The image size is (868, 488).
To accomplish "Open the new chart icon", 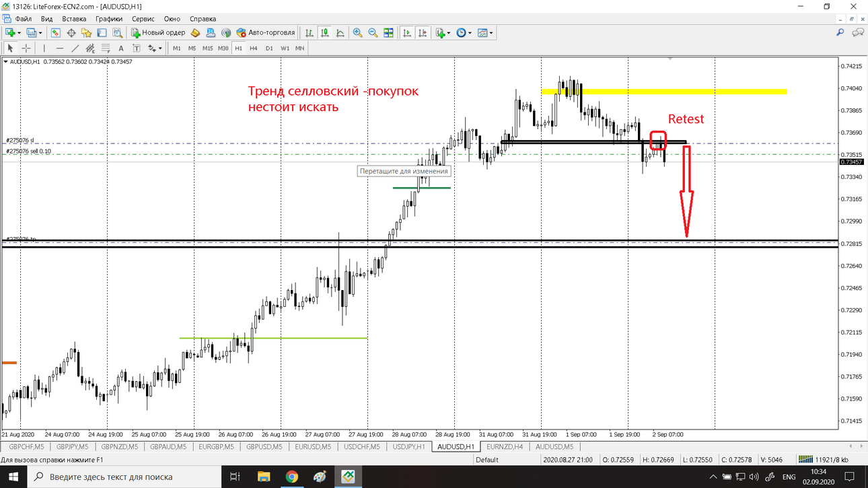I will click(x=10, y=32).
